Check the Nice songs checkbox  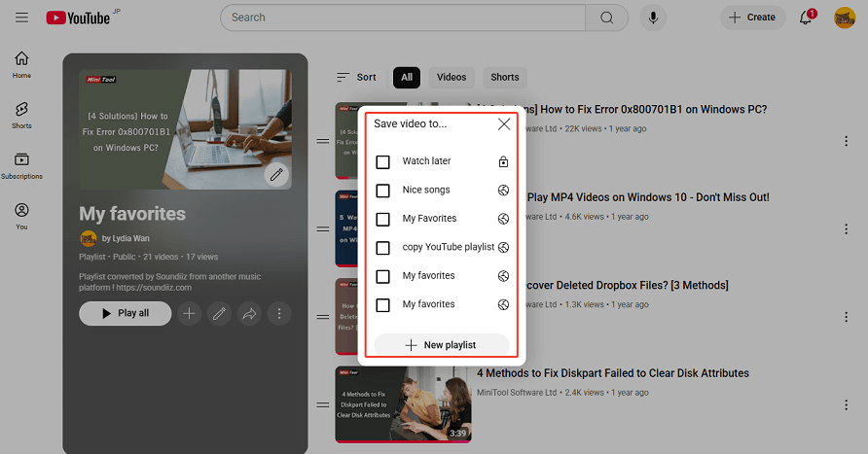[382, 191]
